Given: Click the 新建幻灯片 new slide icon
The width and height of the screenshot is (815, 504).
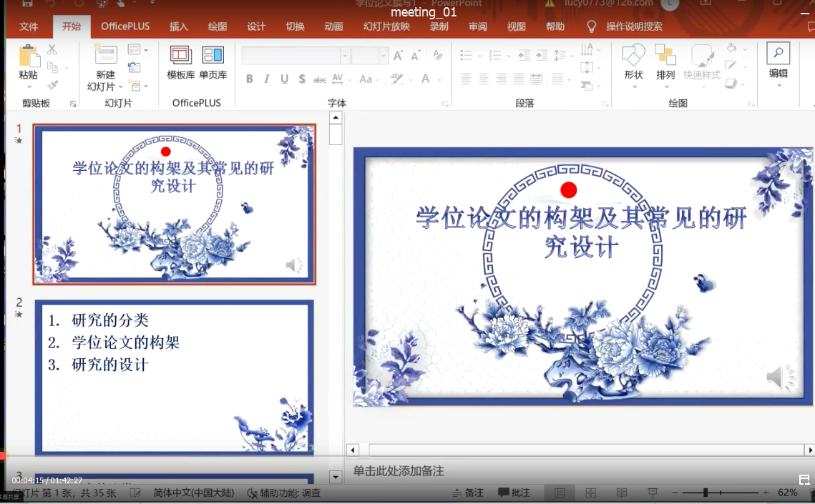Looking at the screenshot, I should pyautogui.click(x=105, y=56).
